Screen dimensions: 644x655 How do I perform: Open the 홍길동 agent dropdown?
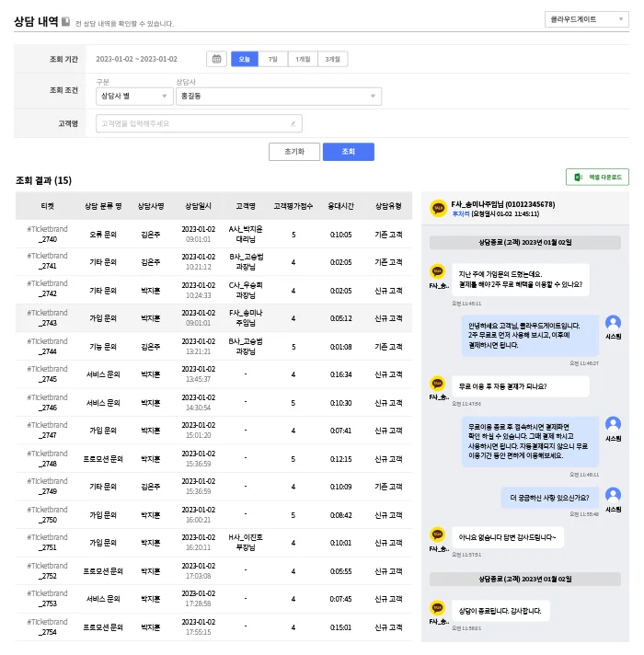(278, 96)
